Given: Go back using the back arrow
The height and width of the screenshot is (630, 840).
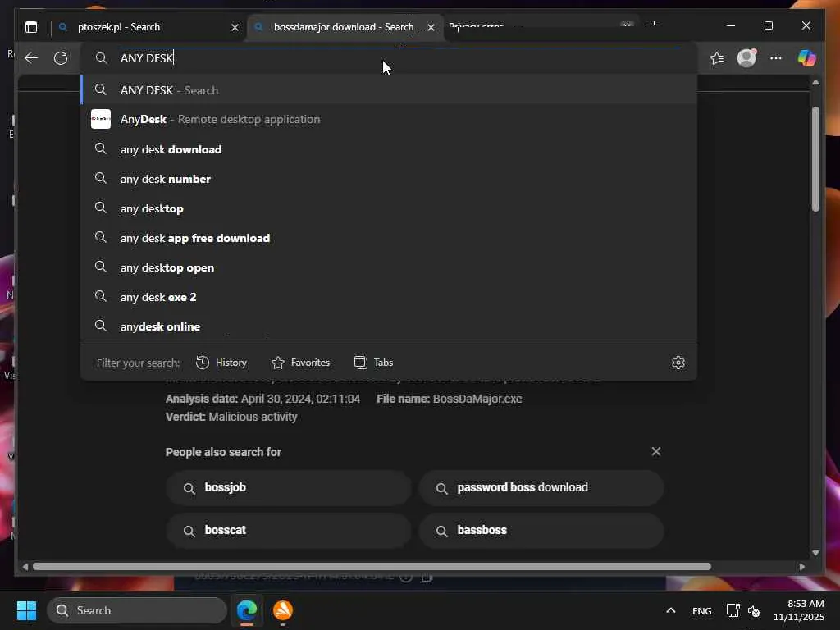Looking at the screenshot, I should coord(31,58).
